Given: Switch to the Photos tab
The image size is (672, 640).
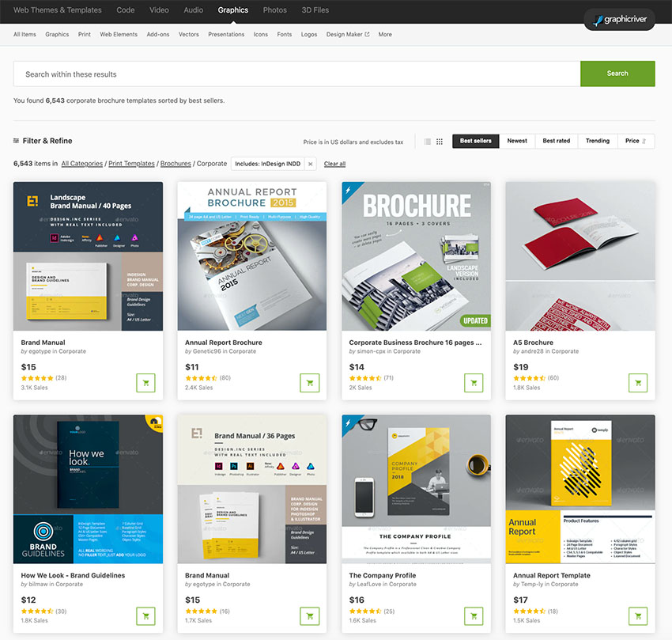Looking at the screenshot, I should point(274,10).
